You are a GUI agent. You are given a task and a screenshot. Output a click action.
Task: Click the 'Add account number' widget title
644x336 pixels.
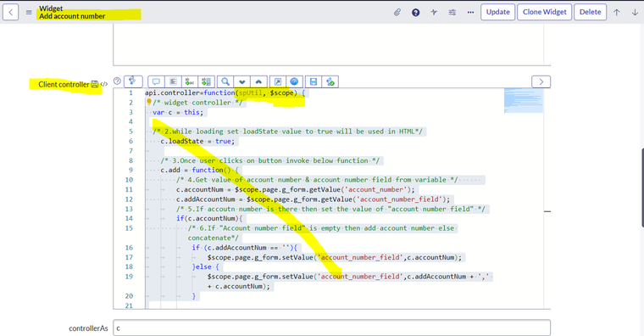click(x=72, y=16)
